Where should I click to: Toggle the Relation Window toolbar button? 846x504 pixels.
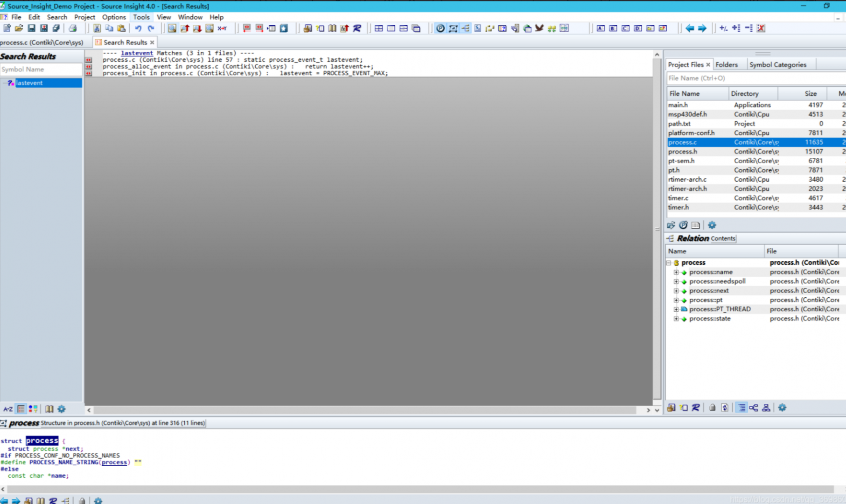pos(466,28)
